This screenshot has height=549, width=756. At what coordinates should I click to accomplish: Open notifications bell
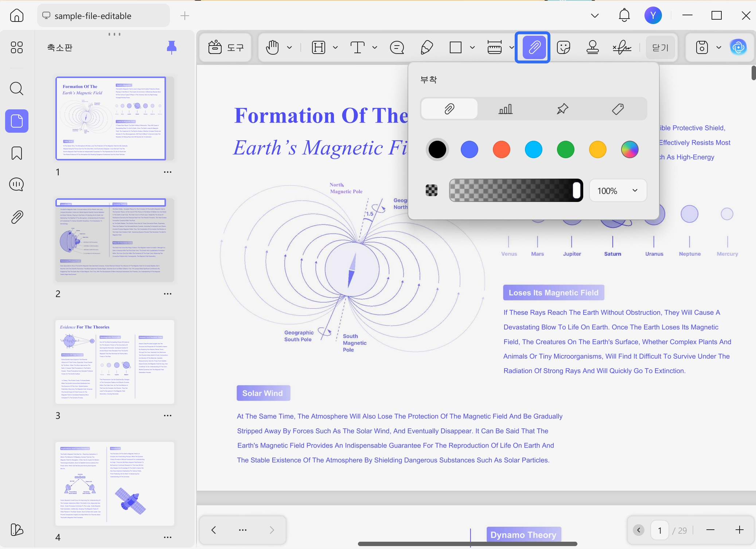click(624, 15)
